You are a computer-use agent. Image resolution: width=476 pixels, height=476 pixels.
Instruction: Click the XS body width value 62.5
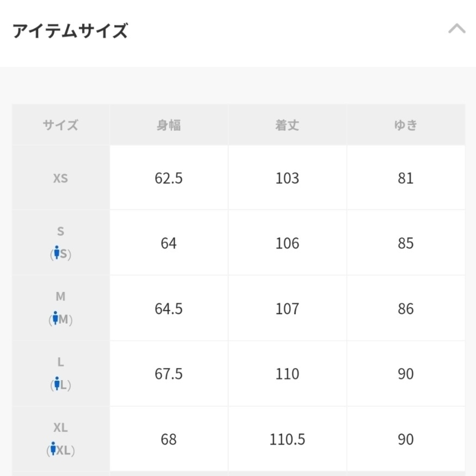pos(169,178)
